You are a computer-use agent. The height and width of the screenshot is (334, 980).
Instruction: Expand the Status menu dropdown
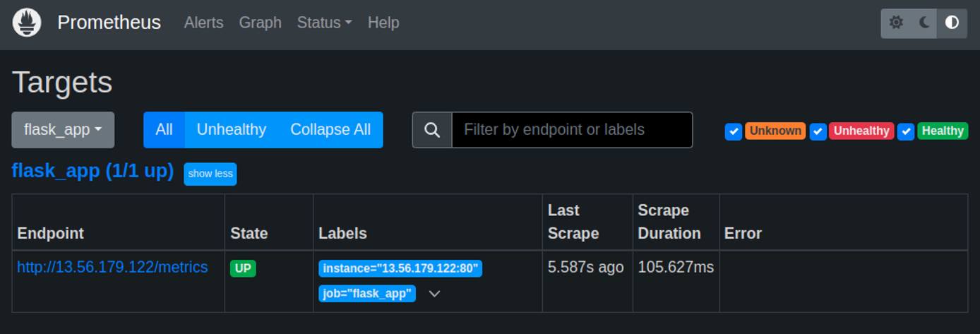324,23
